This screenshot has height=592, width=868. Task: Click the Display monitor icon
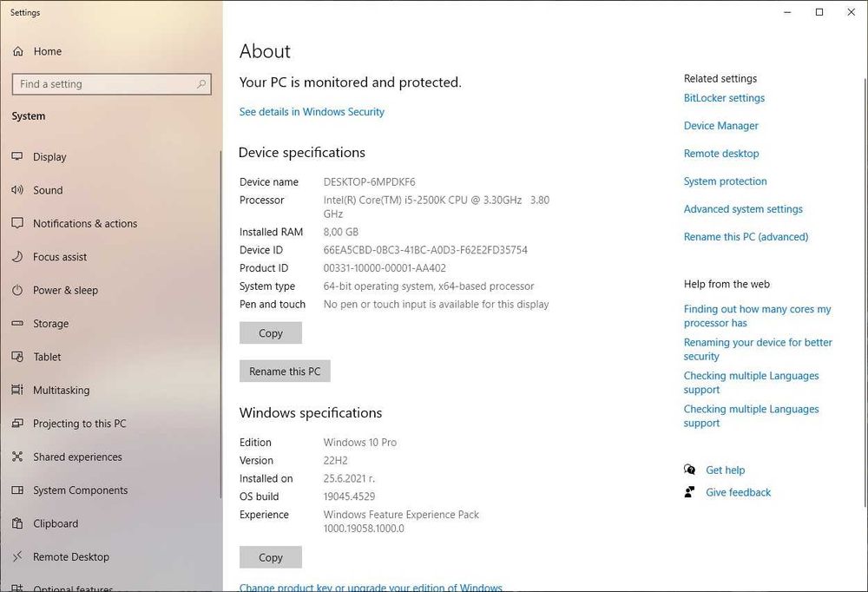coord(17,157)
